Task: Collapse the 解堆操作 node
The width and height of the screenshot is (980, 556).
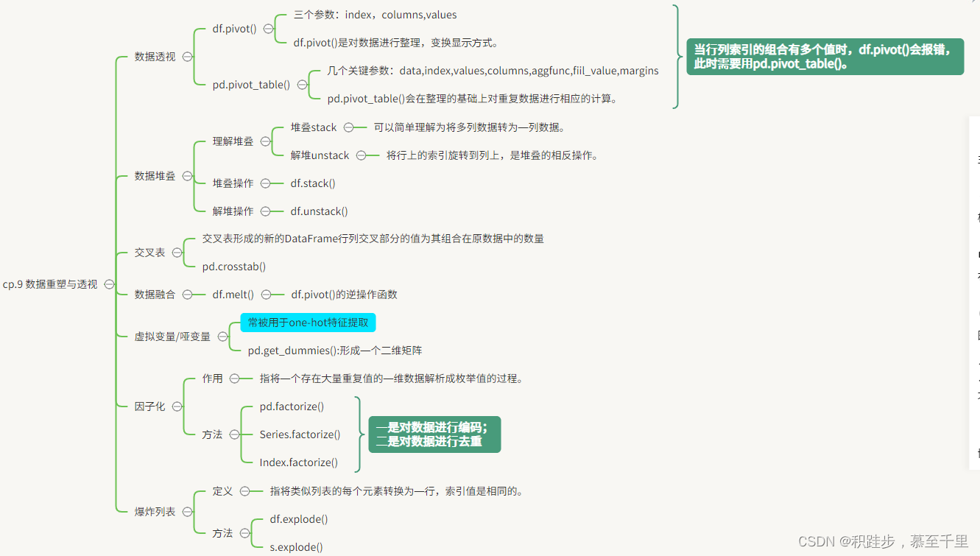Action: pos(265,211)
